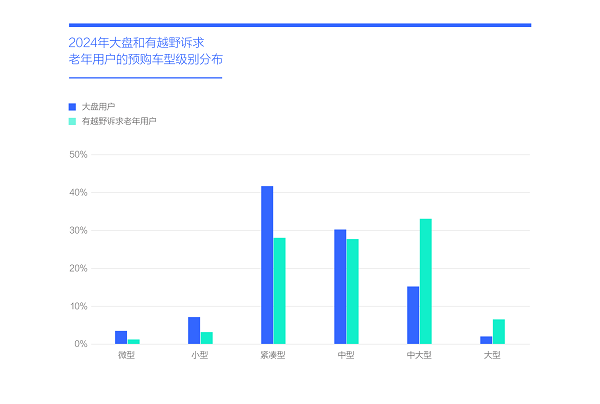Image resolution: width=600 pixels, height=404 pixels.
Task: Select the 大盘用户 legend label
Action: [x=97, y=106]
